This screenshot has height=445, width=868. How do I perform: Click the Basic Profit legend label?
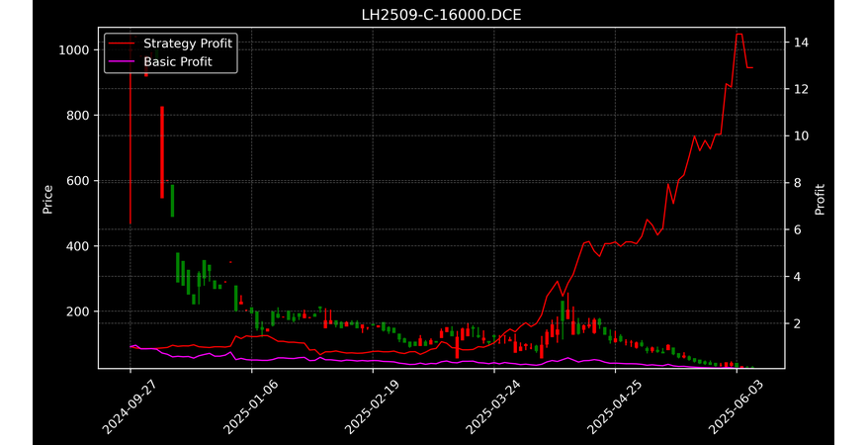point(178,61)
